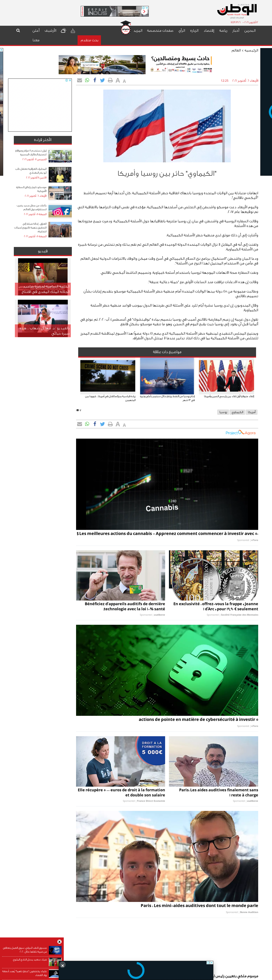272x980 pixels.
Task: Open the أعلن معنا link
Action: pos(36,35)
